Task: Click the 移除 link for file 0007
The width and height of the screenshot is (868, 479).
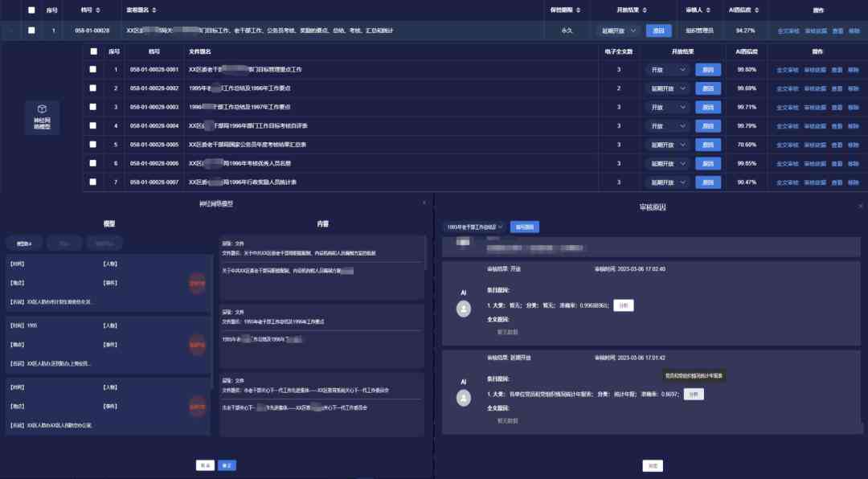Action: [854, 182]
